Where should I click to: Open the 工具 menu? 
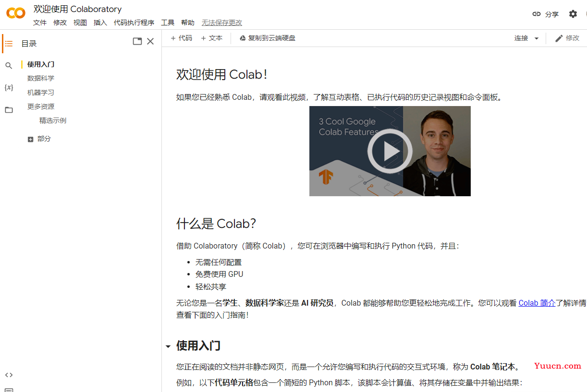(168, 23)
